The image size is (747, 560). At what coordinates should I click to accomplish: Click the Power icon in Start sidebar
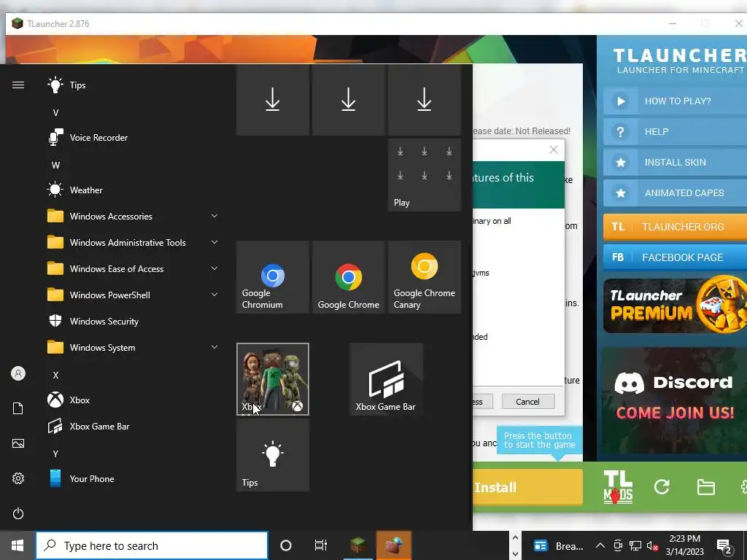(x=18, y=513)
